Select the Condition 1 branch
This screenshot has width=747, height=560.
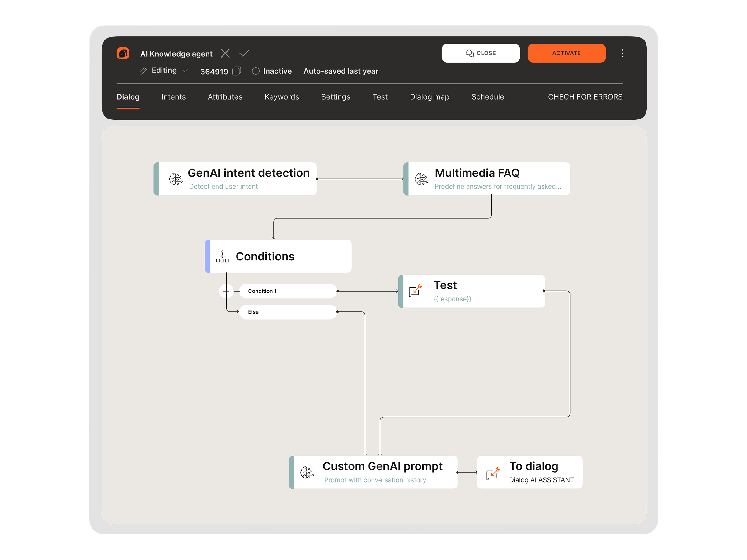pos(287,291)
